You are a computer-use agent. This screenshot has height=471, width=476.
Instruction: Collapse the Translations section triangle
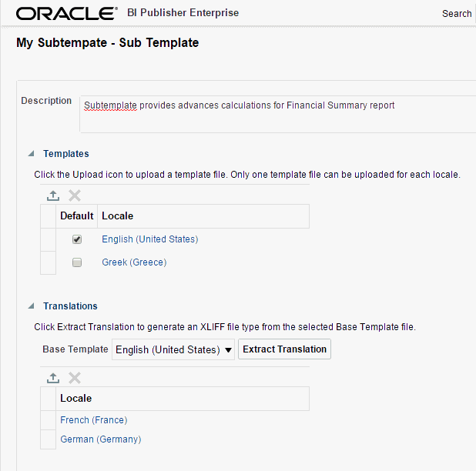(x=31, y=306)
